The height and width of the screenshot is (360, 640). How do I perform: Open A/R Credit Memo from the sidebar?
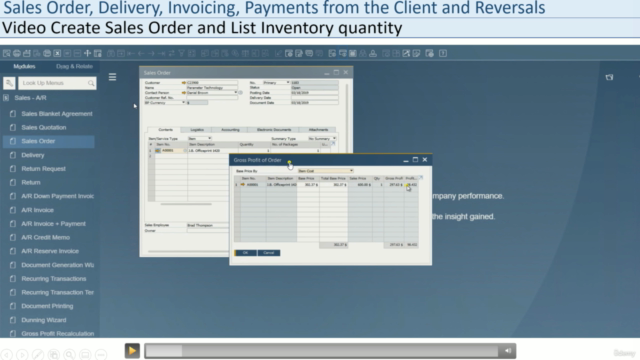click(x=45, y=237)
